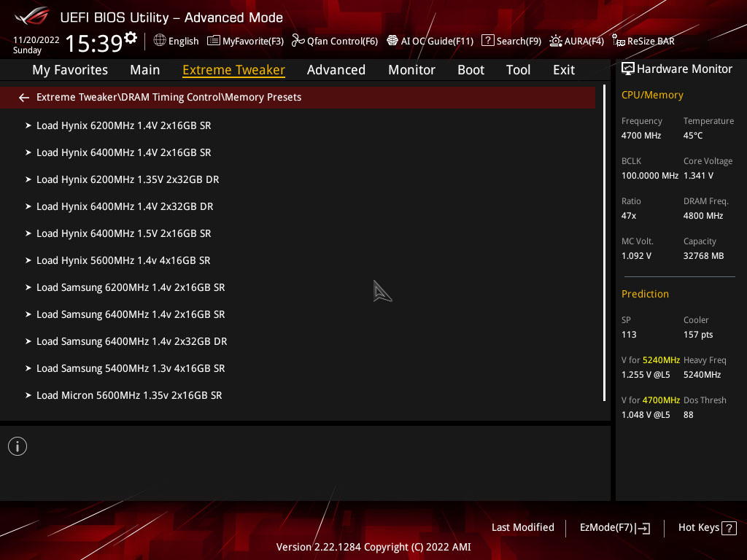Click Last Modified button

[x=522, y=528]
